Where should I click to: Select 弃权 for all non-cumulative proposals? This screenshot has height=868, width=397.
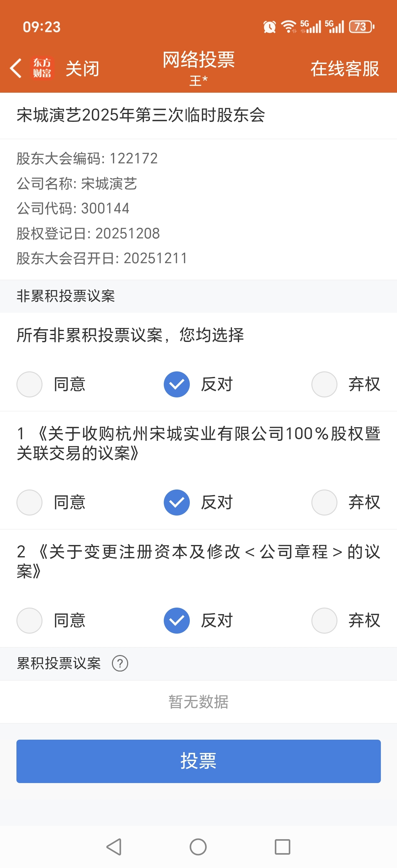coord(324,384)
